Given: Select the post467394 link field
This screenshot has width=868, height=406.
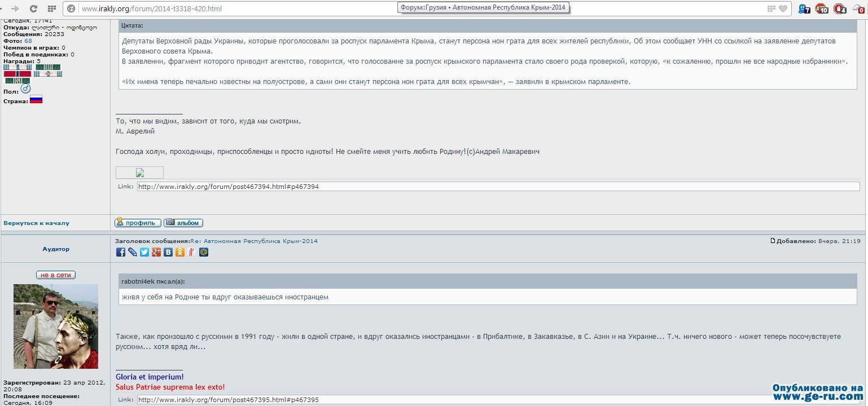Looking at the screenshot, I should [498, 187].
